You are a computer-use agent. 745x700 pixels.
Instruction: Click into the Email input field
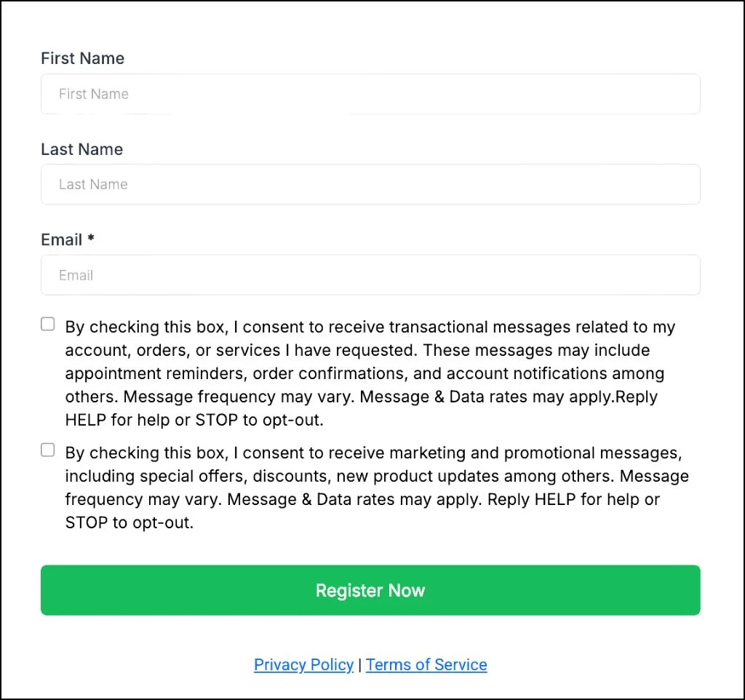pyautogui.click(x=370, y=275)
